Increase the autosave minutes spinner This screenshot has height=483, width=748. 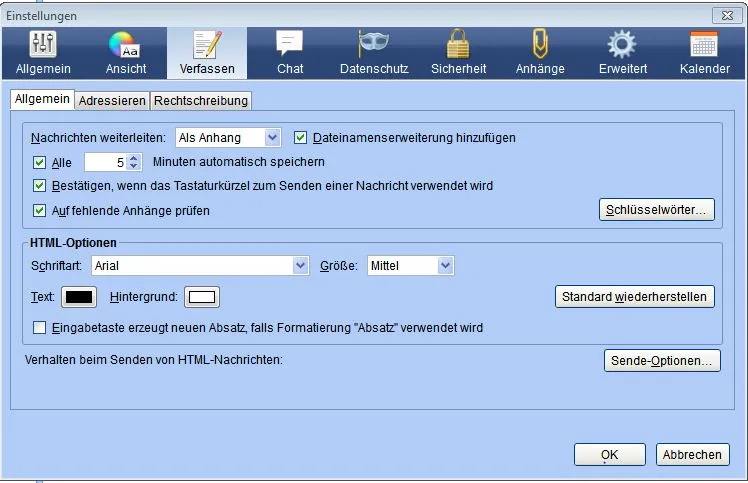(134, 158)
